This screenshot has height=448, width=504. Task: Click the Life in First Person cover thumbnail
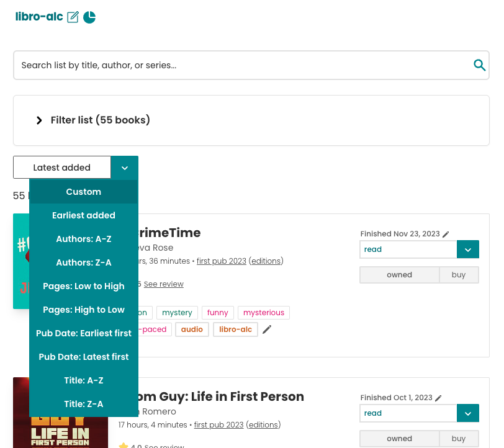(60, 413)
